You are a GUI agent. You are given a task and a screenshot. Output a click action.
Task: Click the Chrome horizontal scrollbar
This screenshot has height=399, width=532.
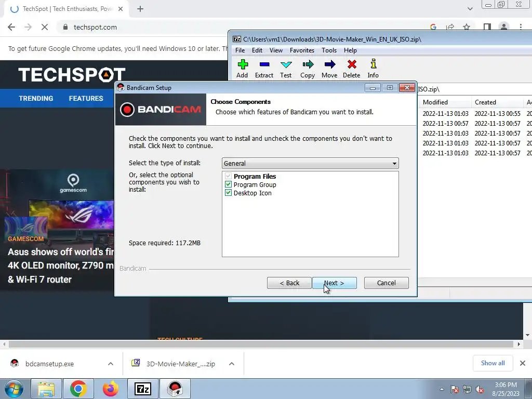tap(261, 344)
